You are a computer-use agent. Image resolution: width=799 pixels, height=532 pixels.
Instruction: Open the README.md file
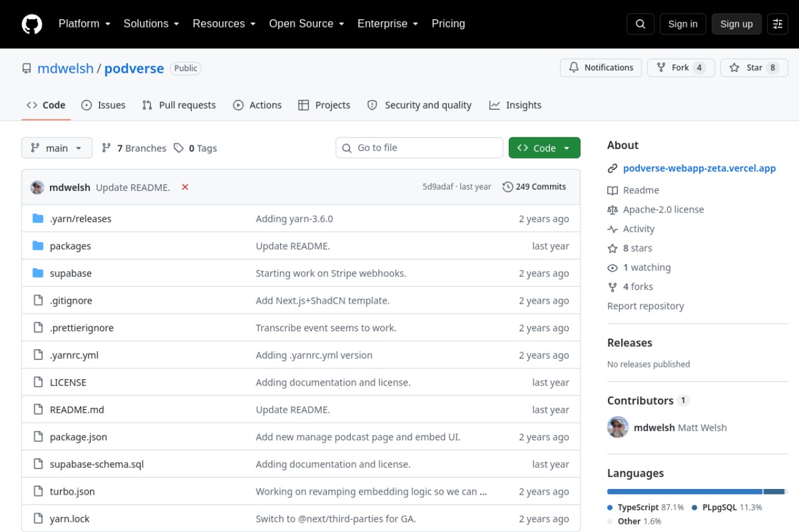tap(77, 410)
